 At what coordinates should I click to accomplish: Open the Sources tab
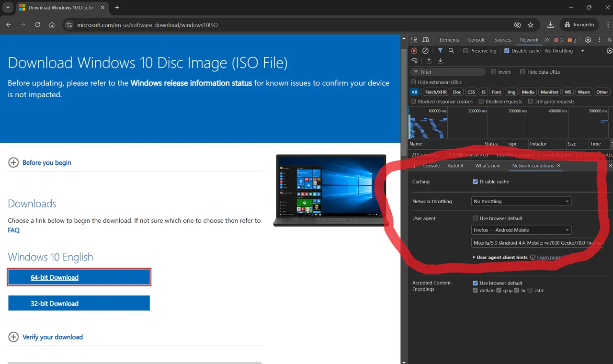pos(502,40)
